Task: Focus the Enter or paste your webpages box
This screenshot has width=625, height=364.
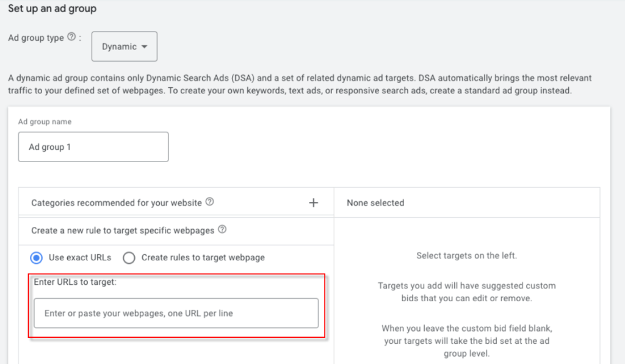Action: [176, 313]
